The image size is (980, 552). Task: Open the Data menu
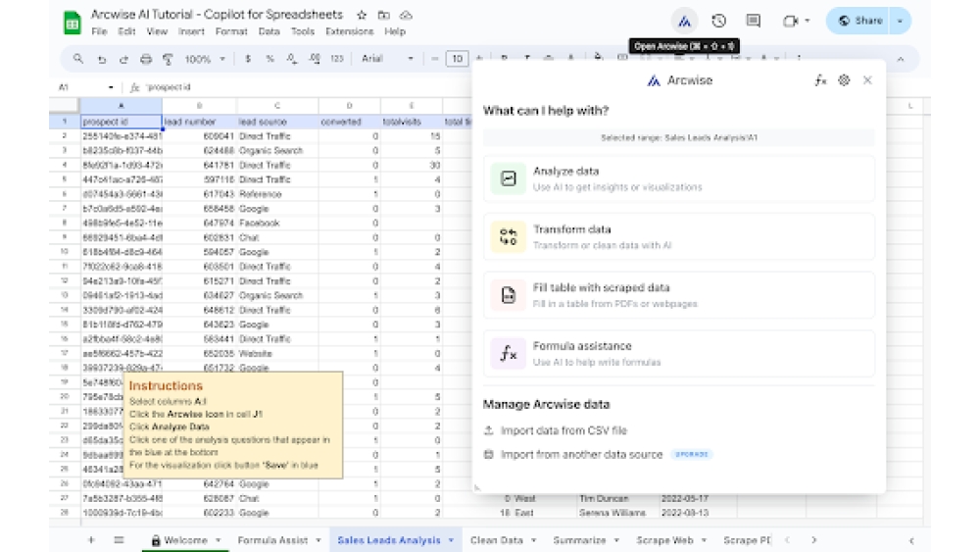269,31
